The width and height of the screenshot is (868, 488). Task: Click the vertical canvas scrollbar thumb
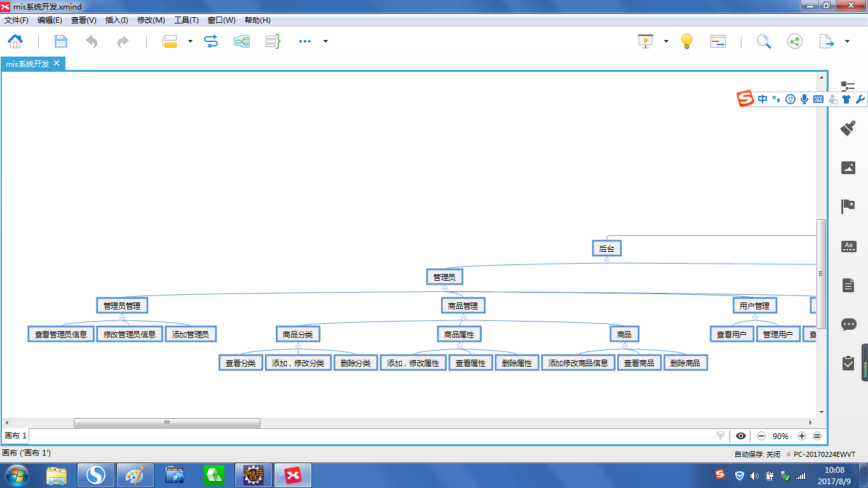coord(821,274)
